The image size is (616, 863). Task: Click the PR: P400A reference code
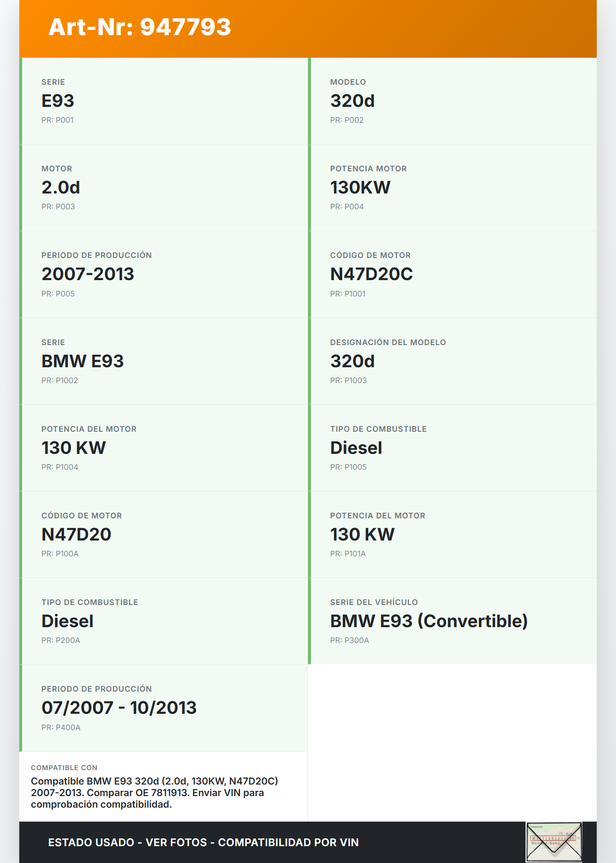coord(61,727)
